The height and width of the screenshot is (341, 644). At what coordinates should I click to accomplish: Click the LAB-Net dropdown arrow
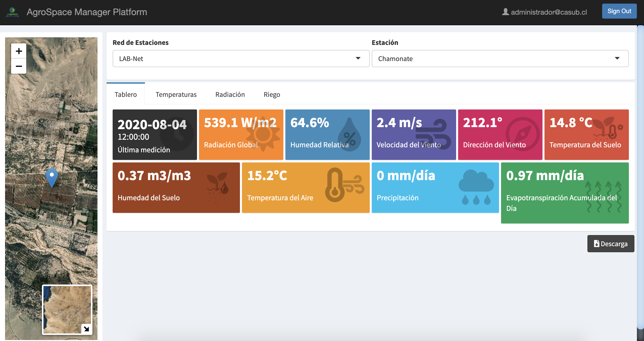[x=358, y=59]
